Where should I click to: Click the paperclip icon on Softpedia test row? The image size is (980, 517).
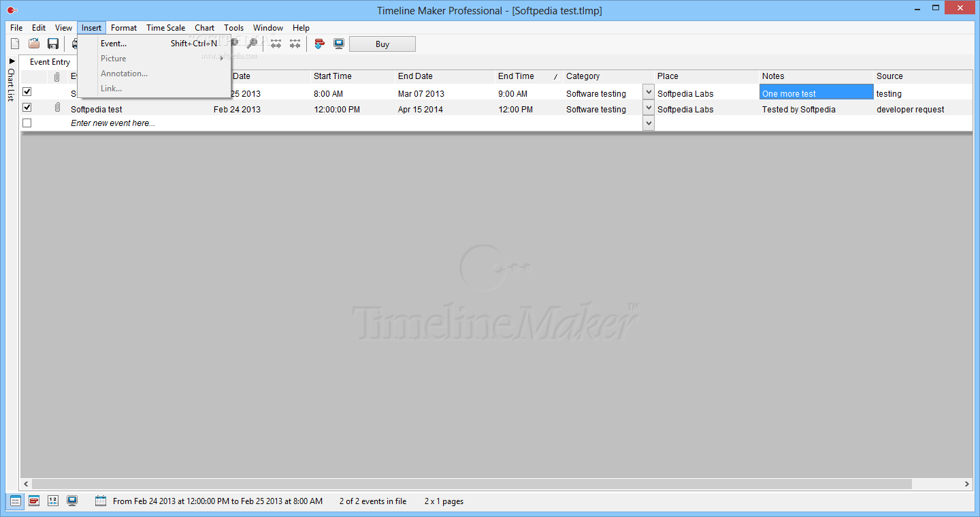point(57,108)
